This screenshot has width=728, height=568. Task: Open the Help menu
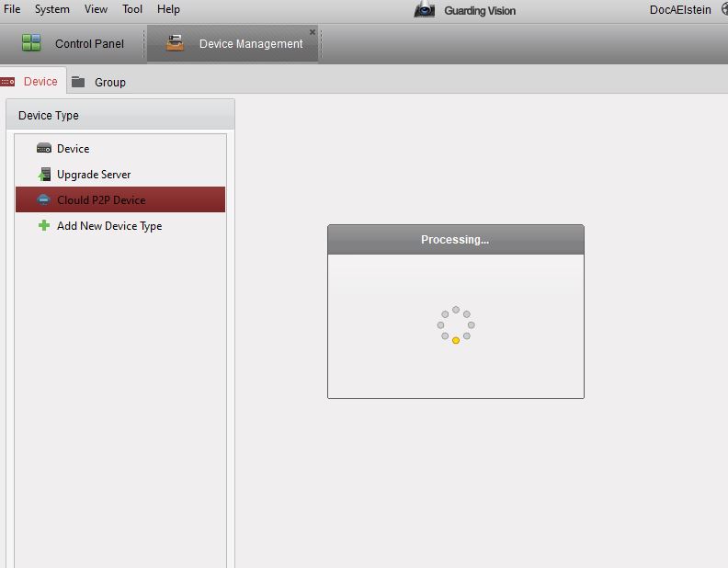[168, 9]
